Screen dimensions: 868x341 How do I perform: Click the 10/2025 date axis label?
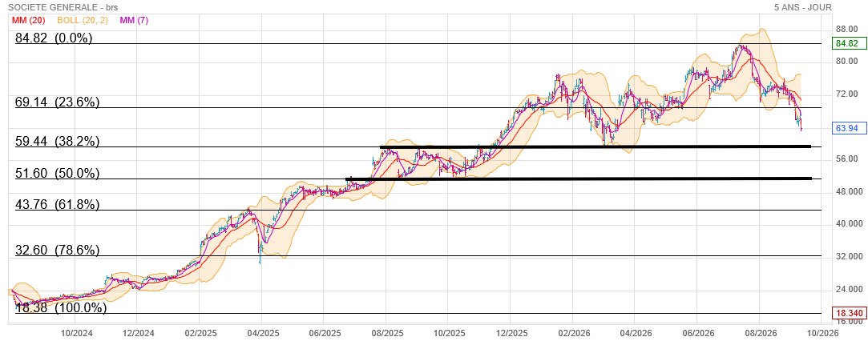click(448, 333)
